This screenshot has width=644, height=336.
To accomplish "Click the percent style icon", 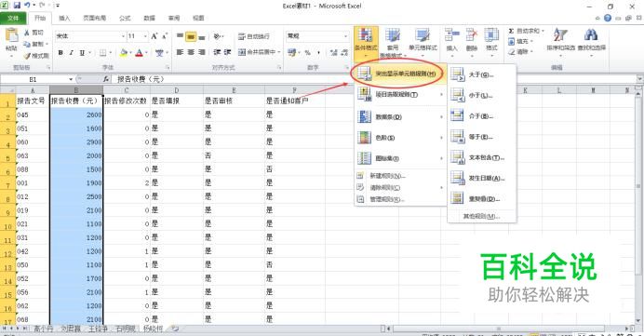I will pos(308,52).
